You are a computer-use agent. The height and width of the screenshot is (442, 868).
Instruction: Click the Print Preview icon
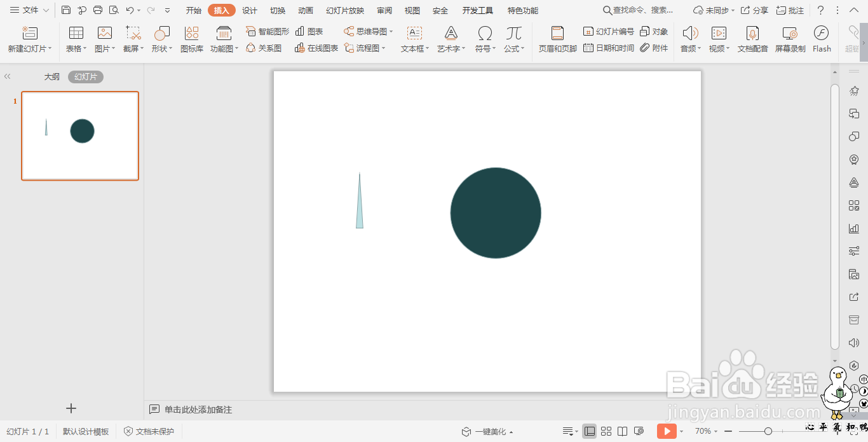(x=114, y=10)
